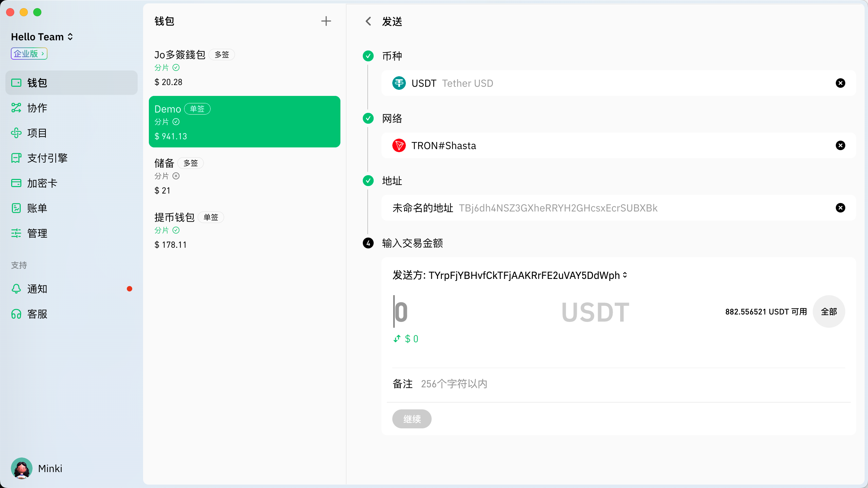Clear the TRON#Shasta network selection
This screenshot has height=488, width=868.
[840, 145]
